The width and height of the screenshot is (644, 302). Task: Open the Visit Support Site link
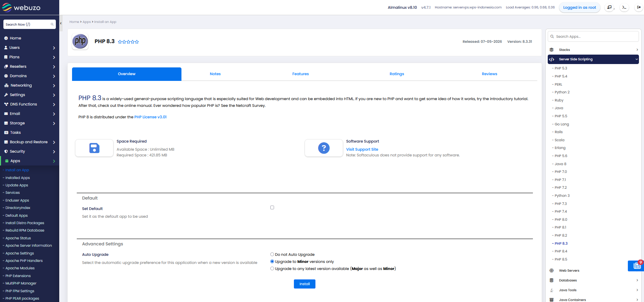click(x=362, y=149)
